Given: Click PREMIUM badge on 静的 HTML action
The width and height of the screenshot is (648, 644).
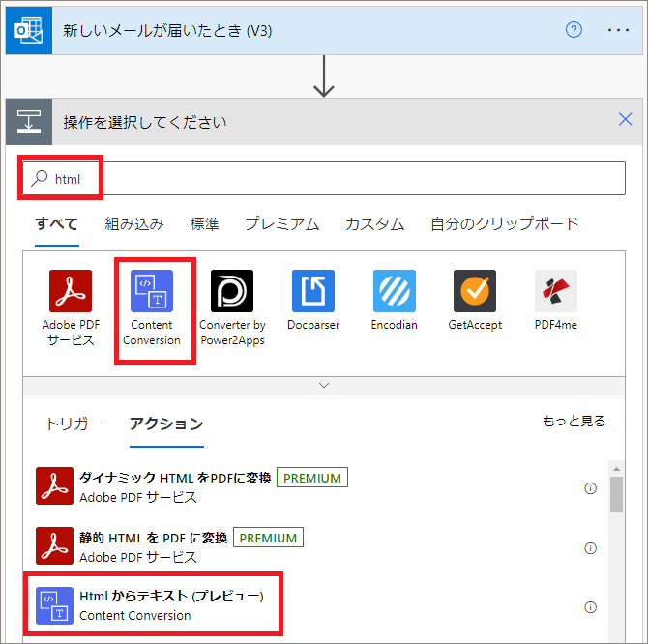Looking at the screenshot, I should (268, 538).
